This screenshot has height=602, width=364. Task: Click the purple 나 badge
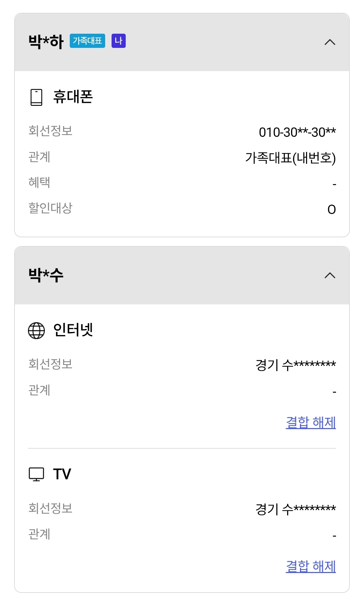[118, 41]
